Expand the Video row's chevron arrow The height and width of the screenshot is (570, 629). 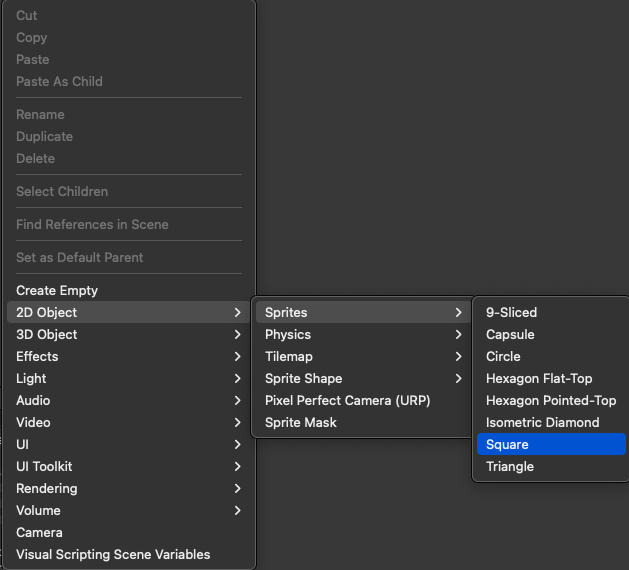pos(237,422)
